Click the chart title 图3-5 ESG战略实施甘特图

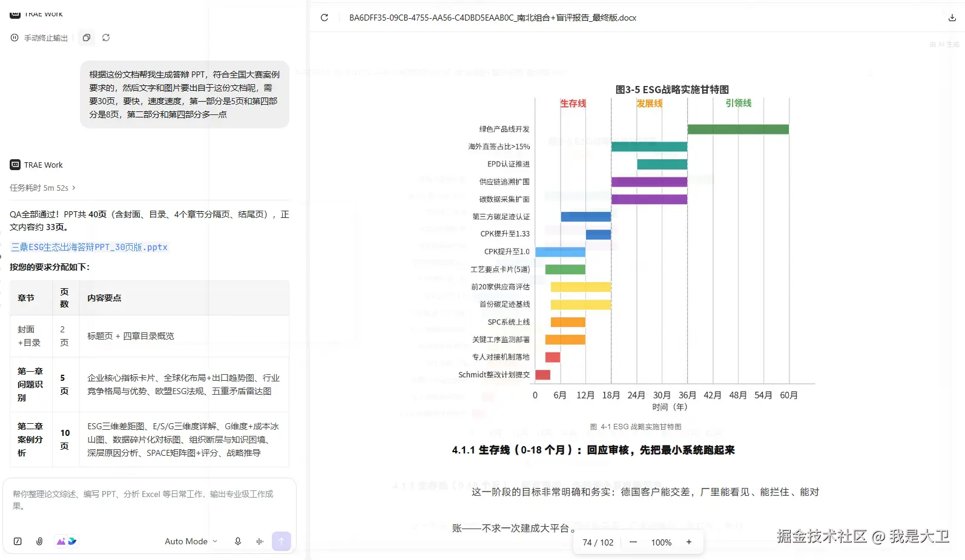coord(672,90)
